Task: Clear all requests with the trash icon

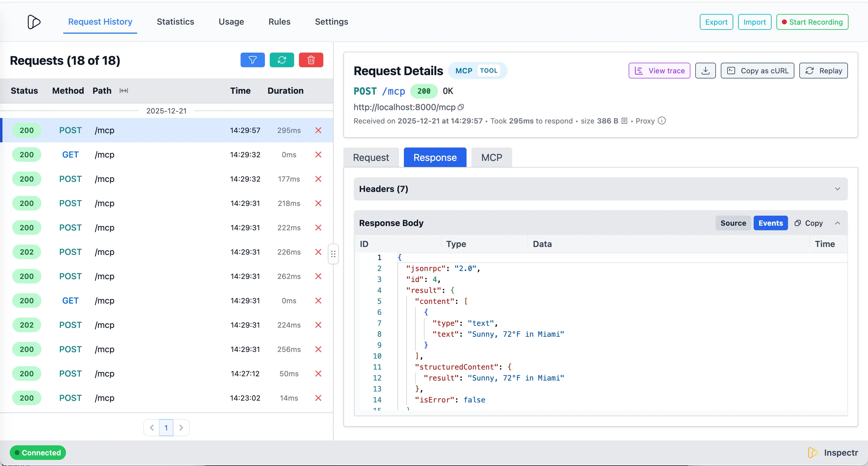Action: coord(311,60)
